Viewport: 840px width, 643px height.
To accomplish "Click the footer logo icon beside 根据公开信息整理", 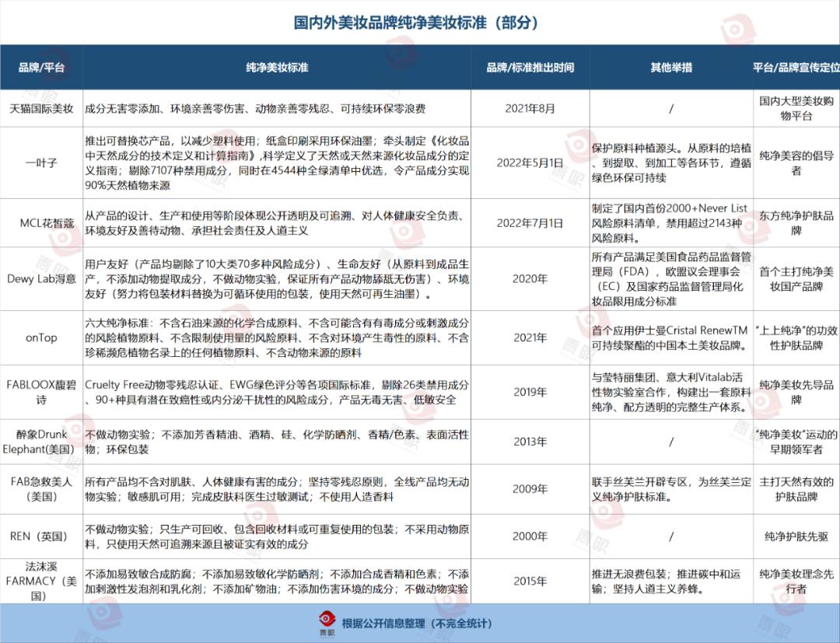I will coord(327,624).
